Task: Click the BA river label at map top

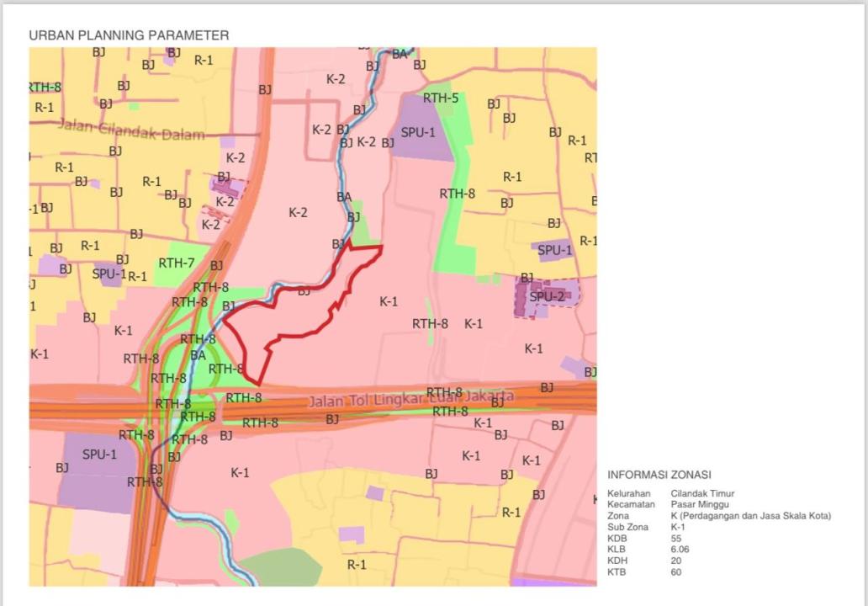Action: tap(399, 55)
